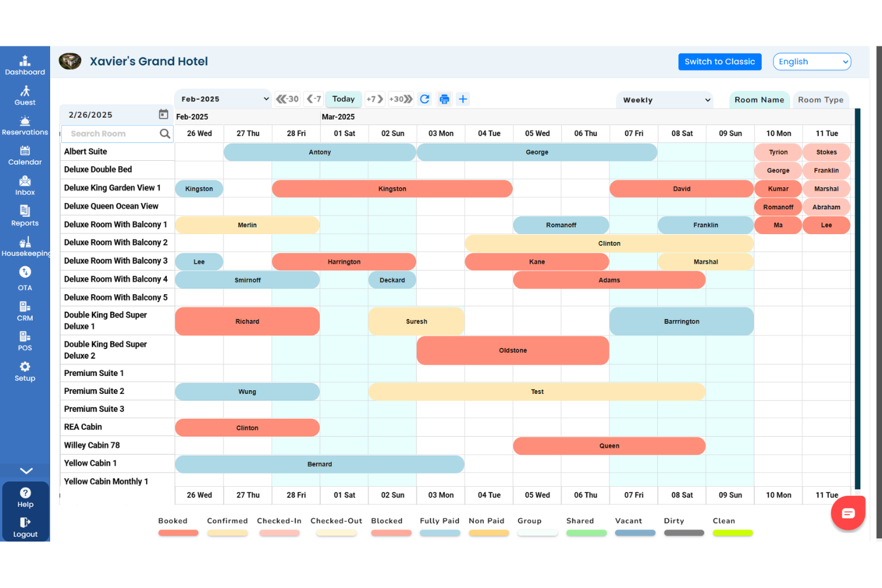Screen dimensions: 882x588
Task: Open Oldstone reservation block
Action: [513, 350]
